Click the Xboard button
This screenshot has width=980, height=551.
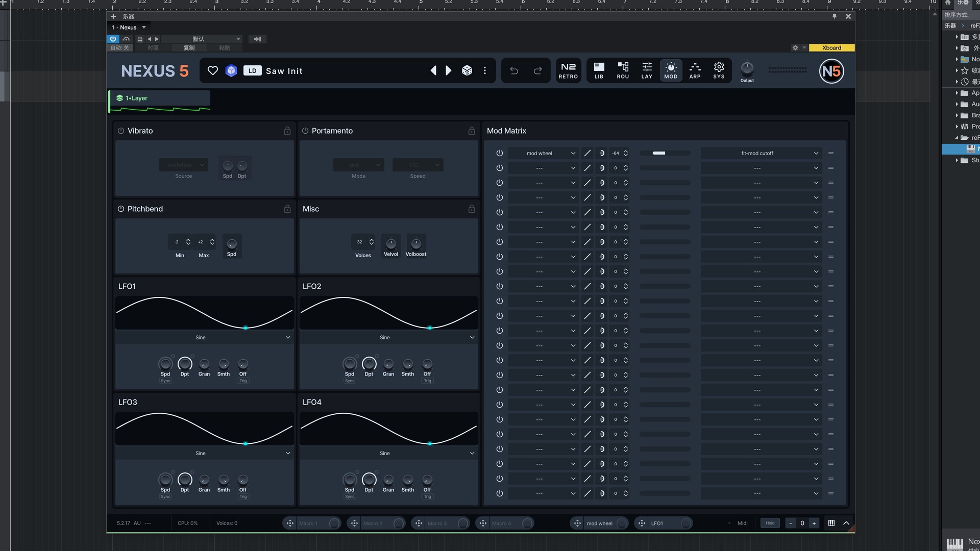(x=831, y=47)
